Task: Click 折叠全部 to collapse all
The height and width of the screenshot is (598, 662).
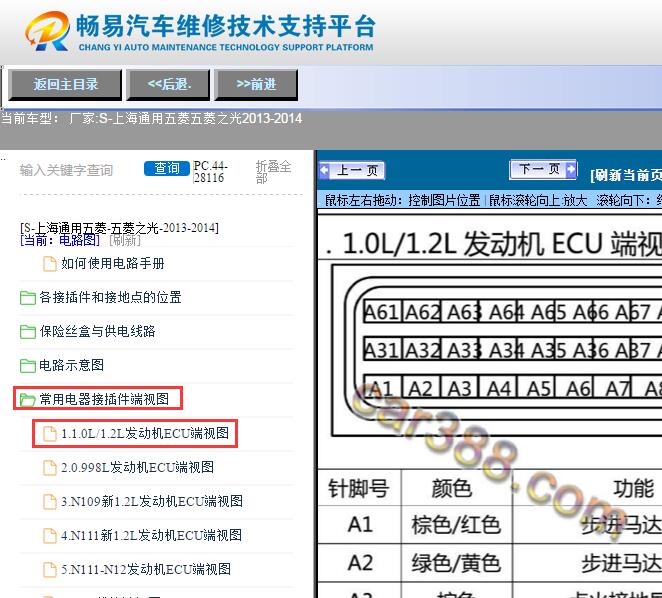Action: [x=273, y=172]
